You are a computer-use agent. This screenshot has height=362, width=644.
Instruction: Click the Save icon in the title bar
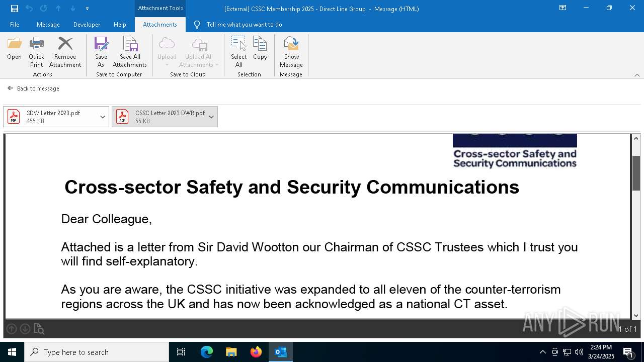pos(15,9)
